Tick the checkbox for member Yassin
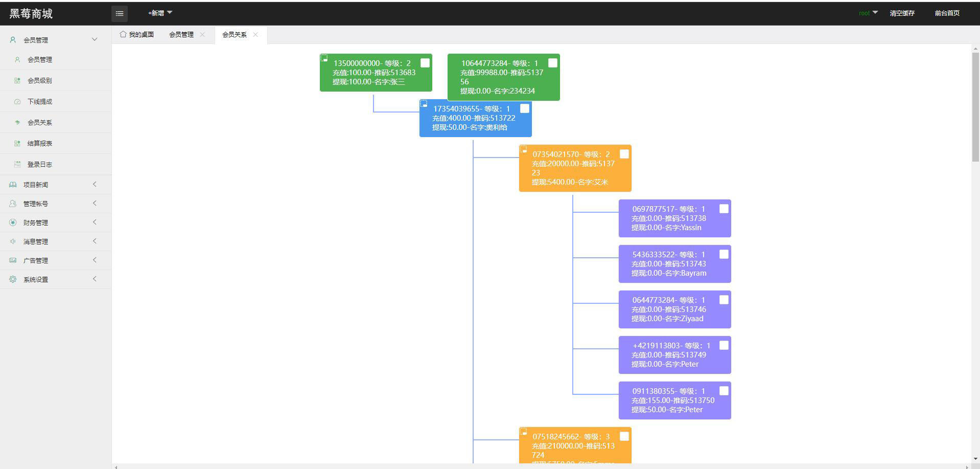Image resolution: width=980 pixels, height=469 pixels. pyautogui.click(x=724, y=209)
